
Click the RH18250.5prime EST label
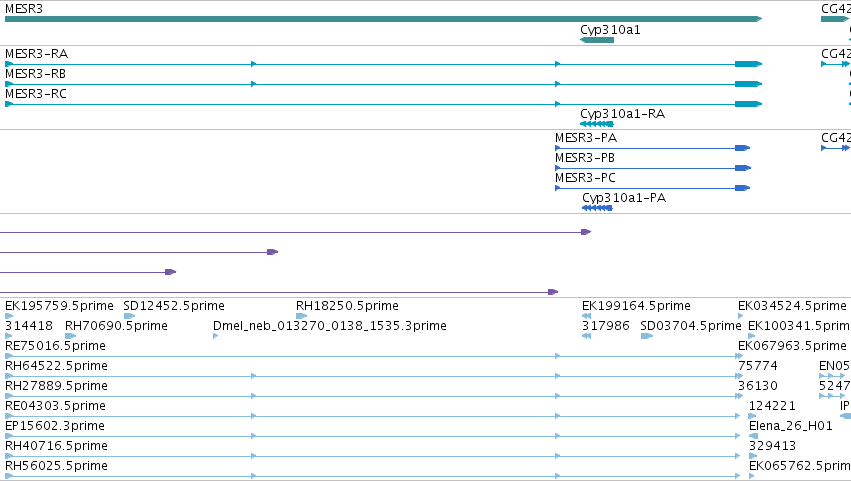[x=347, y=306]
